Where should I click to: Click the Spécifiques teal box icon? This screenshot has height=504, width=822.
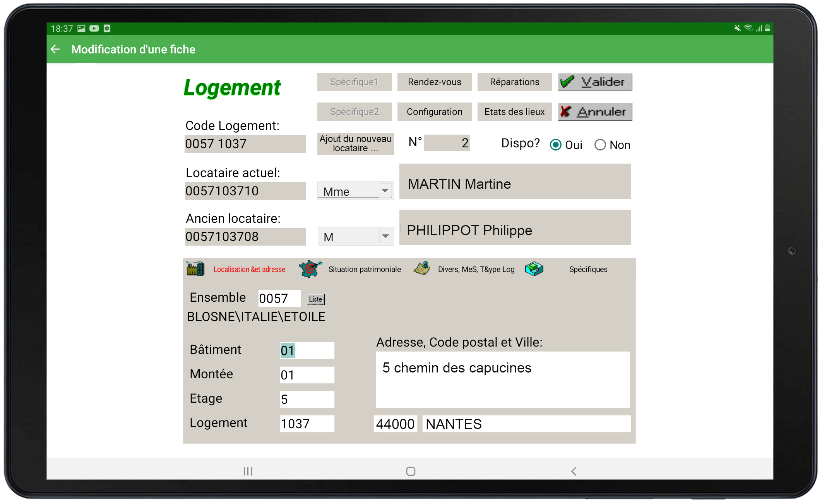(534, 269)
